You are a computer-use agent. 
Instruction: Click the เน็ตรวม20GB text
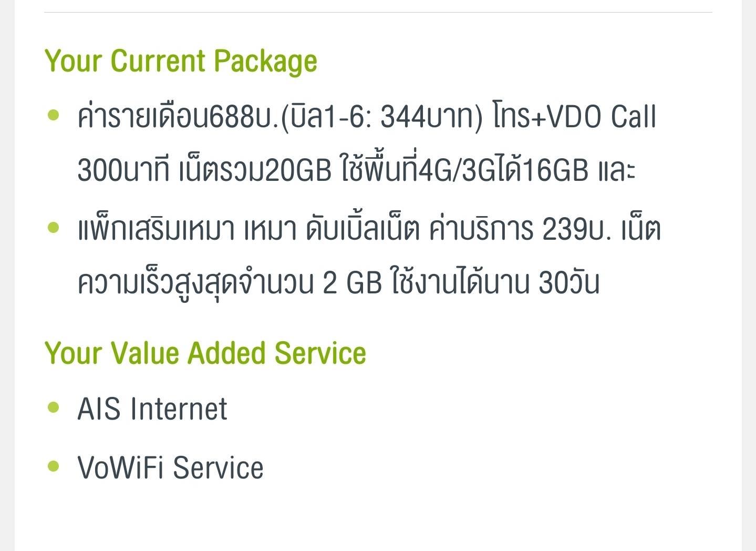(255, 170)
